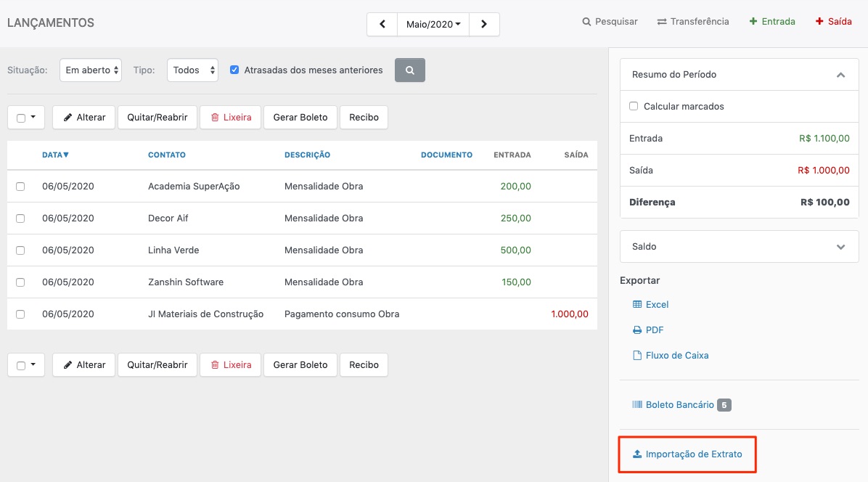Open Boleto Bancário link
The height and width of the screenshot is (482, 868).
pos(673,404)
